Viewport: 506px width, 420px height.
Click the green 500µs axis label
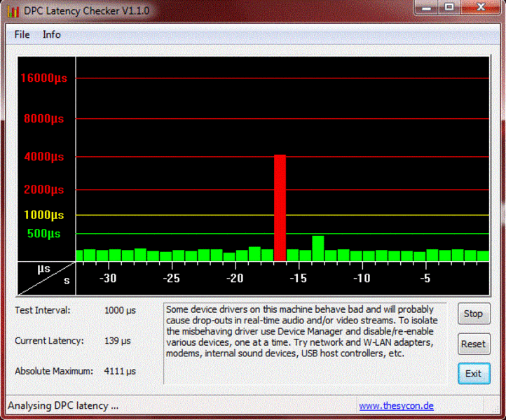44,234
